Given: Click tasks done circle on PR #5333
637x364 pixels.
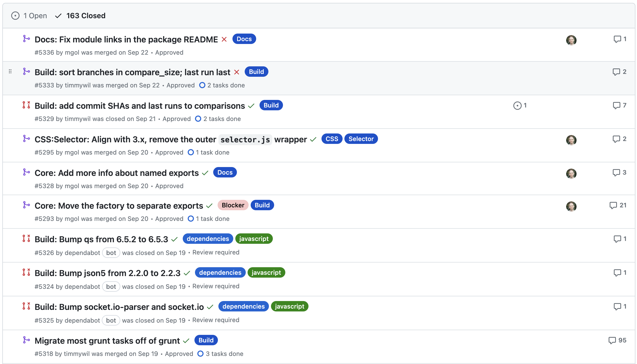Looking at the screenshot, I should 202,85.
